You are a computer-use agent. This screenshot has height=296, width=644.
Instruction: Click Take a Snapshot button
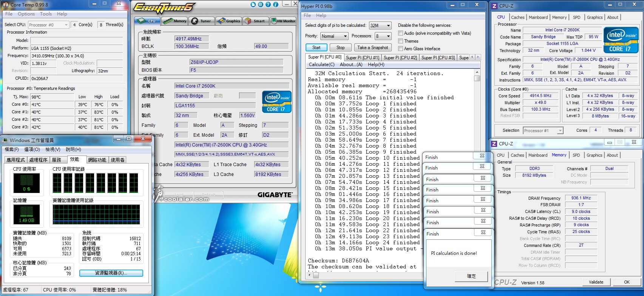pos(372,48)
